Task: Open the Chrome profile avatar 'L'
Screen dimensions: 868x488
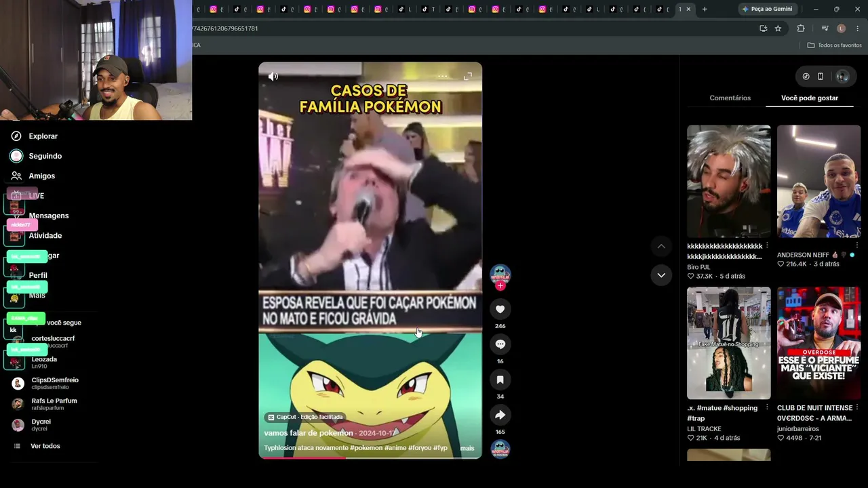Action: click(x=841, y=28)
